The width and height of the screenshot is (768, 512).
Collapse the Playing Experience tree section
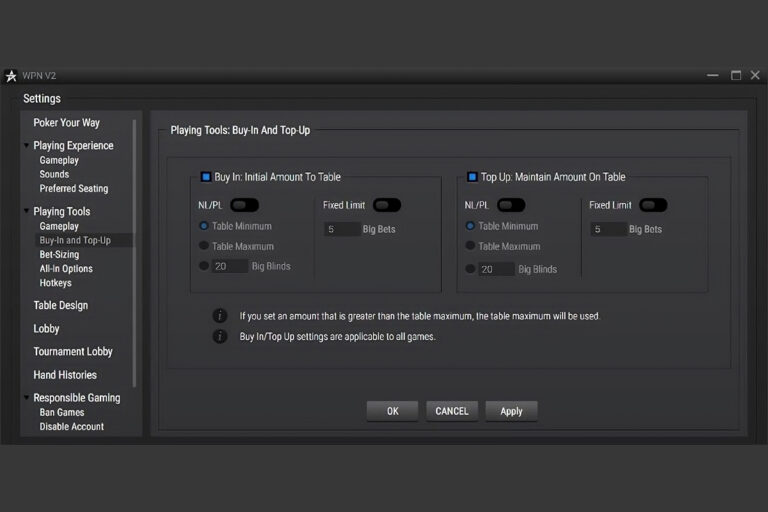point(26,145)
